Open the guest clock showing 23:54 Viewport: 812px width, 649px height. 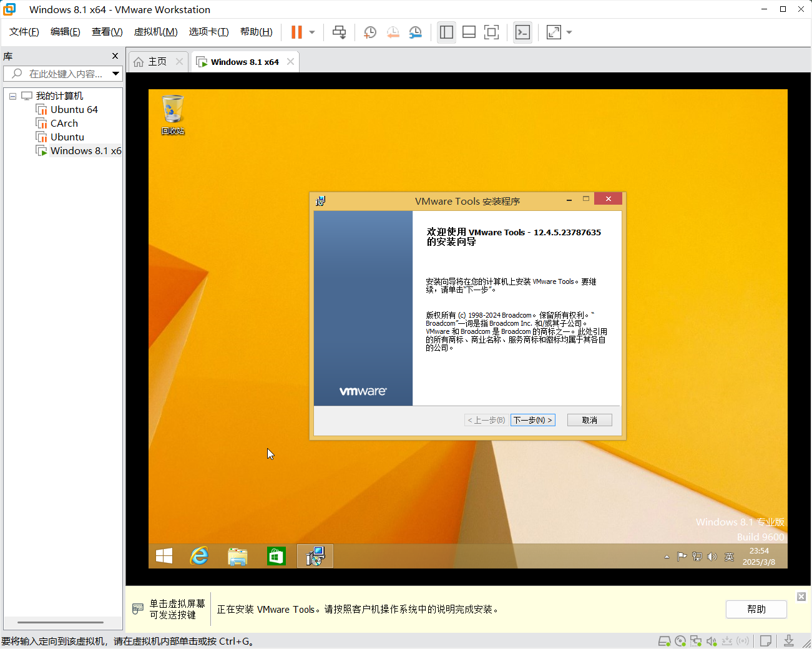(x=759, y=556)
